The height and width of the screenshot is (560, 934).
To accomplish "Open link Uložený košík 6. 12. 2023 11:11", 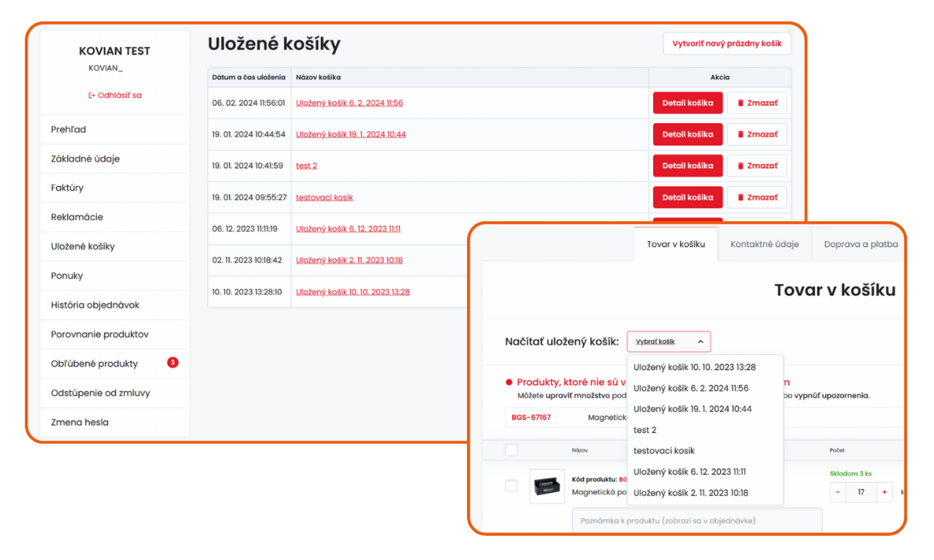I will click(348, 229).
